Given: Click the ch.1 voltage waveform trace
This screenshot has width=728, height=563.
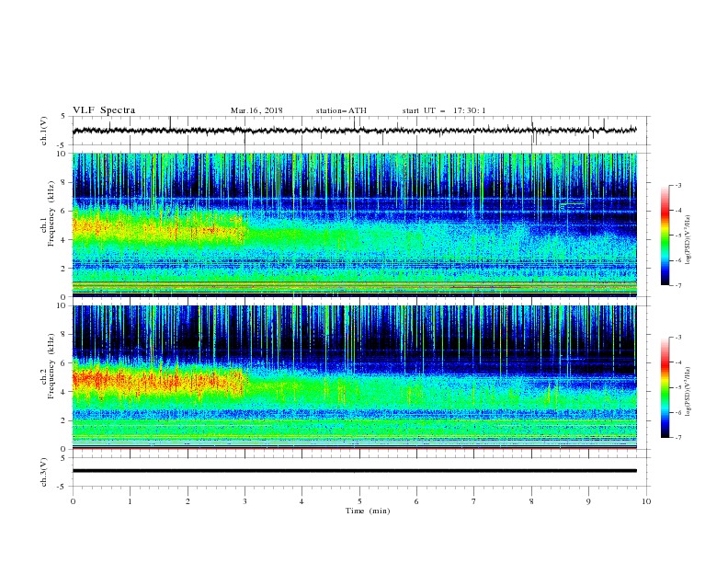Looking at the screenshot, I should tap(354, 131).
